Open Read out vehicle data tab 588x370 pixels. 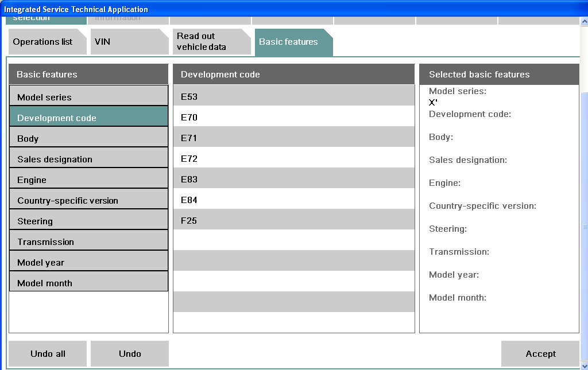tap(211, 41)
